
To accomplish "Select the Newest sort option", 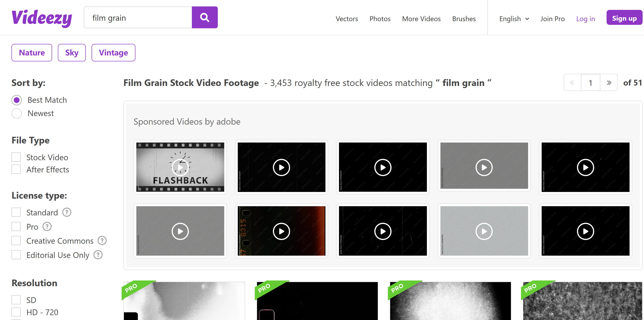I will [17, 113].
